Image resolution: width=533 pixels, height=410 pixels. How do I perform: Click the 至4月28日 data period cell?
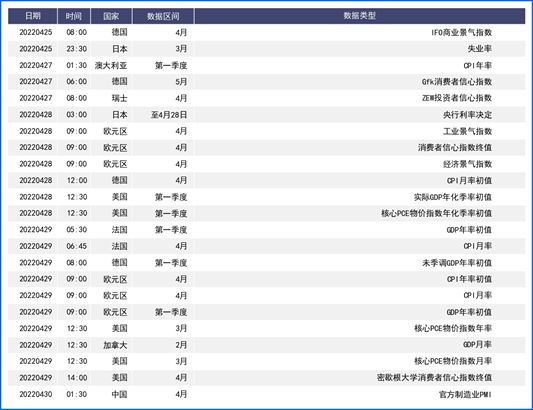coord(169,115)
